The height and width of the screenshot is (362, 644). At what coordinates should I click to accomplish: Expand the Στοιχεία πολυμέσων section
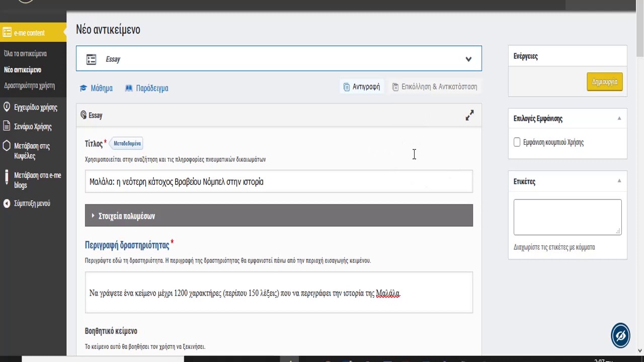pyautogui.click(x=279, y=215)
